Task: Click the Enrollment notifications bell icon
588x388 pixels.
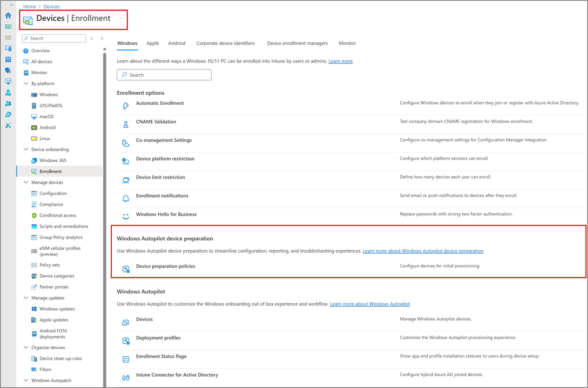Action: pyautogui.click(x=125, y=198)
